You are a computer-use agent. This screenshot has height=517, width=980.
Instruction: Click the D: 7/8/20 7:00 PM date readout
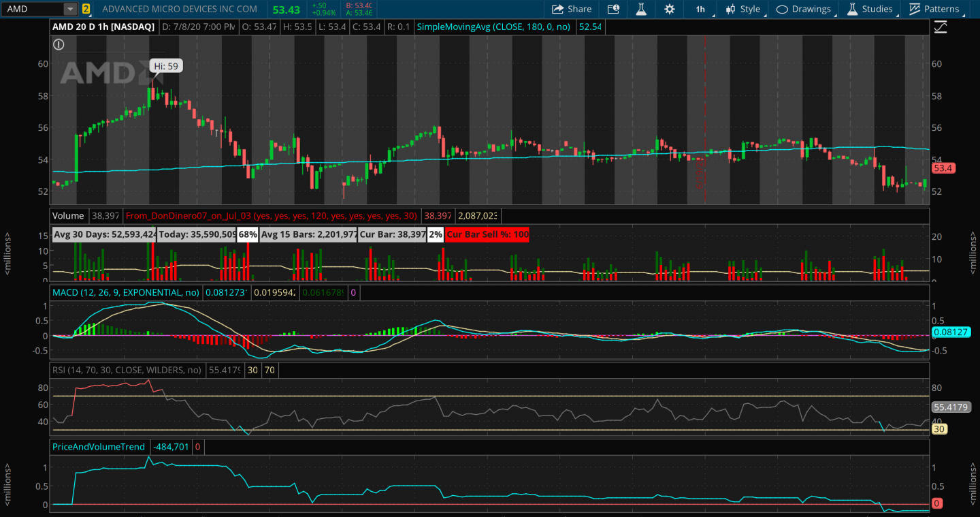tap(198, 27)
